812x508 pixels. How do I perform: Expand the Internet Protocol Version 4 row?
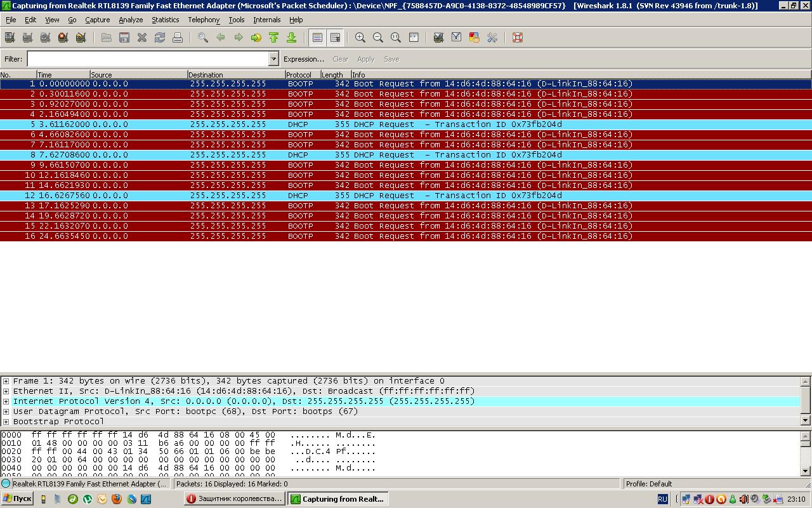point(6,401)
